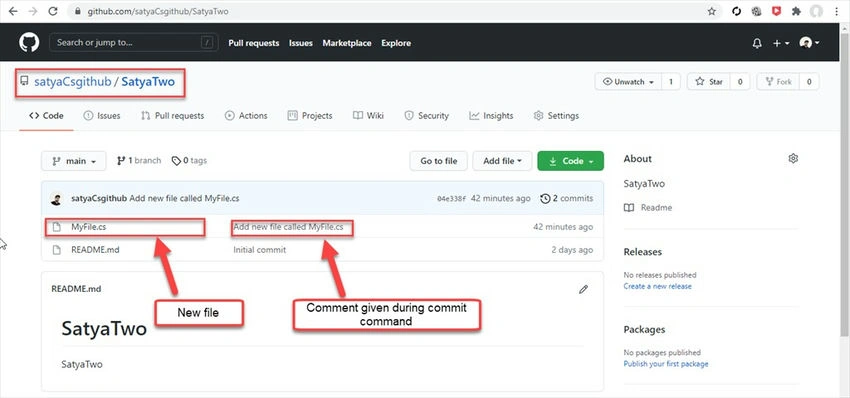Viewport: 850px width, 398px height.
Task: Switch to the Wiki tab
Action: click(x=369, y=115)
